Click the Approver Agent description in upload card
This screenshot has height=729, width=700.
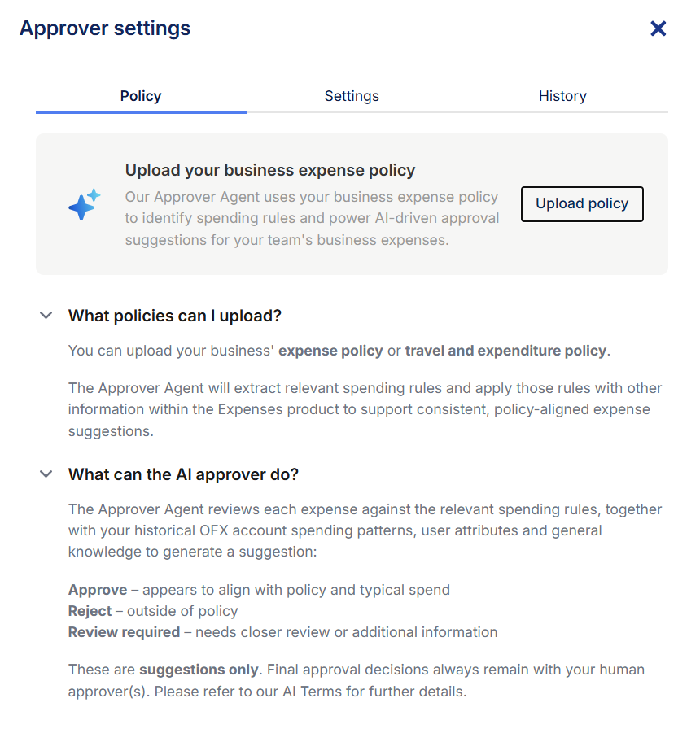[x=312, y=219]
